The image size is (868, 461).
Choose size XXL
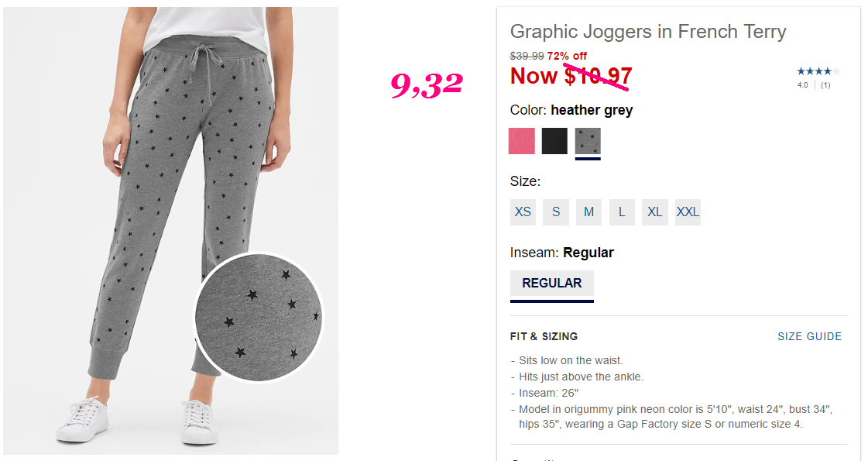click(688, 212)
